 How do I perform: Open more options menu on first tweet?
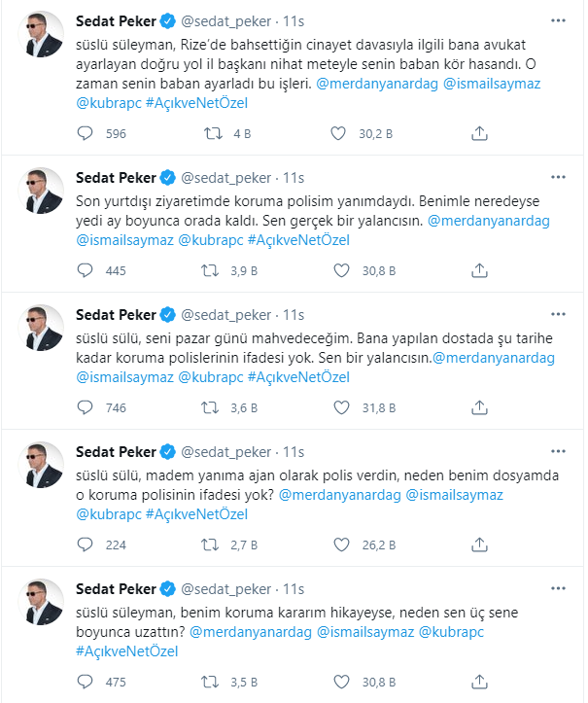(x=558, y=18)
